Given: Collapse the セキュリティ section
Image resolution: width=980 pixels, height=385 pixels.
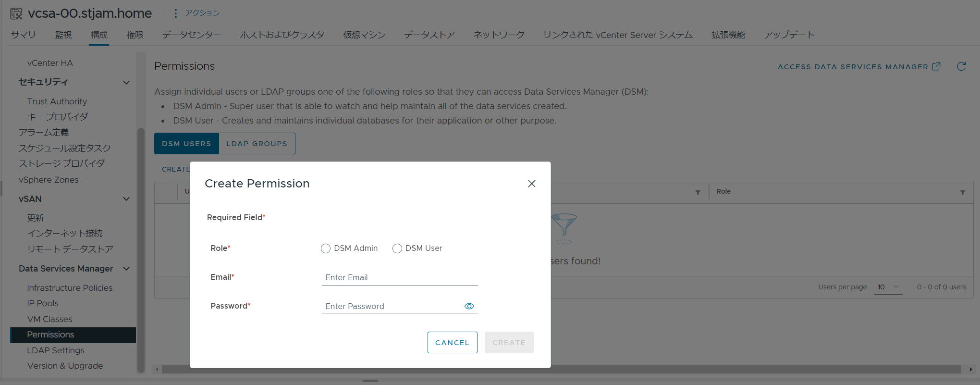Looking at the screenshot, I should pyautogui.click(x=126, y=82).
